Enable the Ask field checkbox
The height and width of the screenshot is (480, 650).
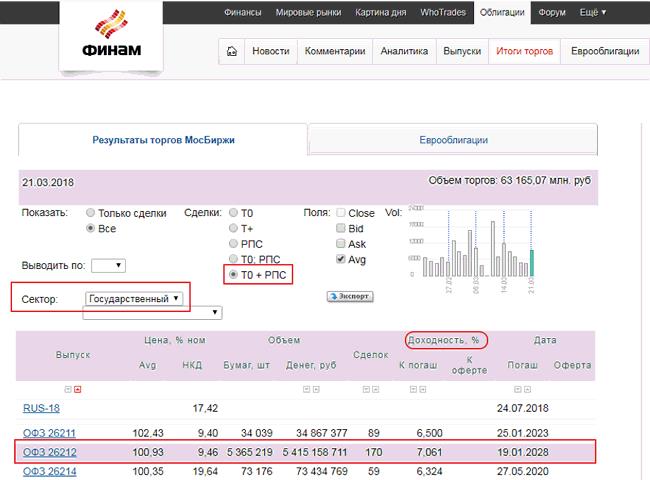[x=341, y=243]
